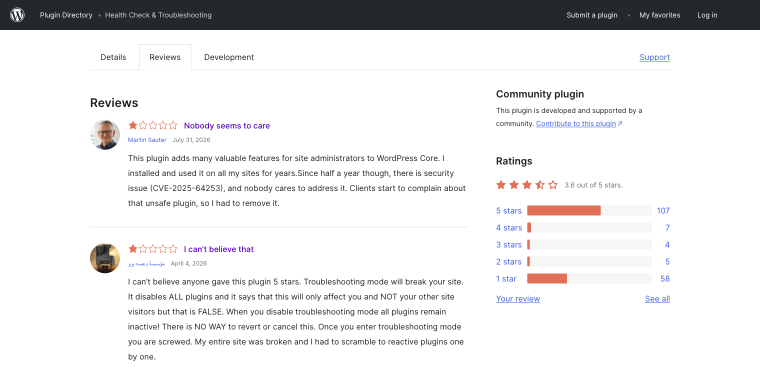Image resolution: width=760 pixels, height=380 pixels.
Task: Click the 3.6 out of 5 stars text
Action: pos(593,185)
